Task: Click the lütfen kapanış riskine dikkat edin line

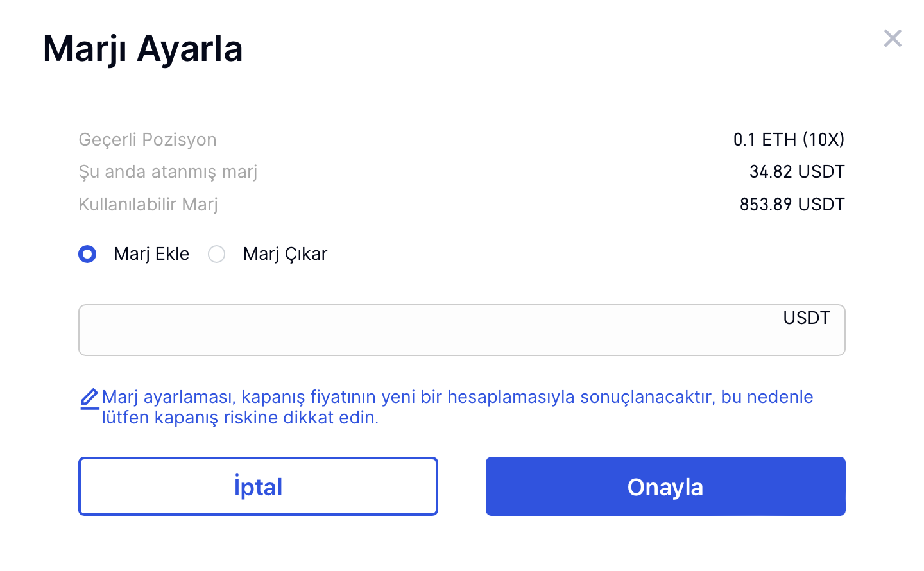Action: (x=240, y=418)
